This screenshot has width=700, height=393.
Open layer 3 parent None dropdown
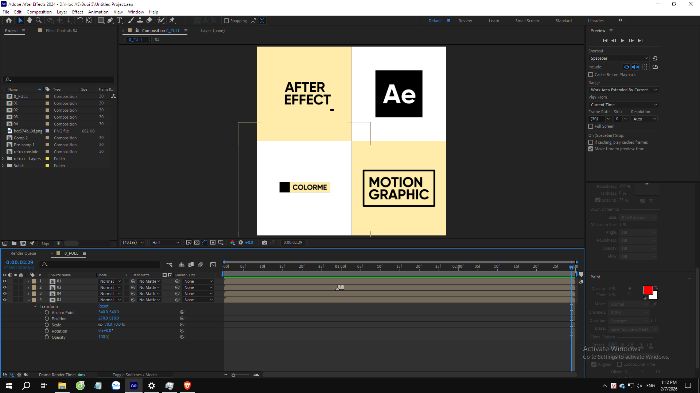click(199, 293)
